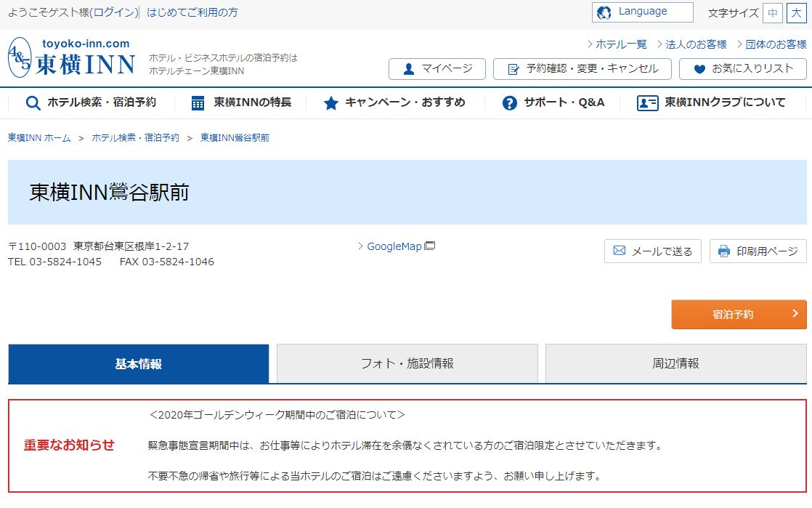Click the Toyoko INN logo
812x508 pixels.
(72, 57)
